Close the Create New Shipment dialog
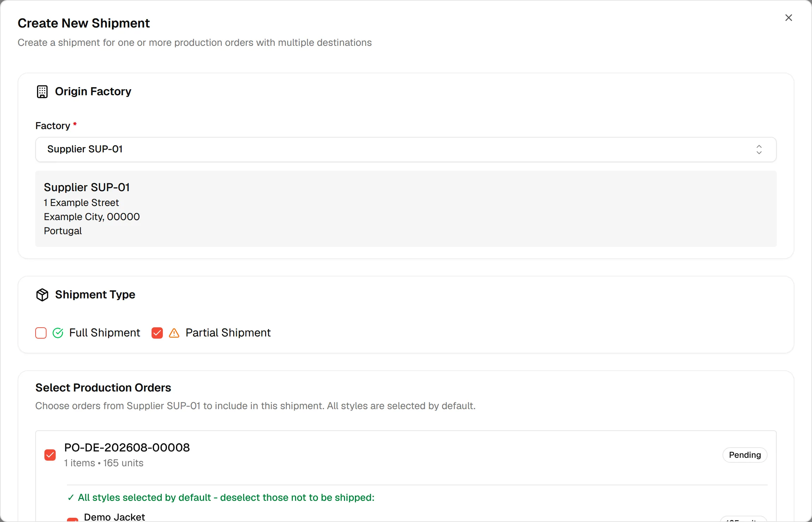812x522 pixels. point(789,18)
